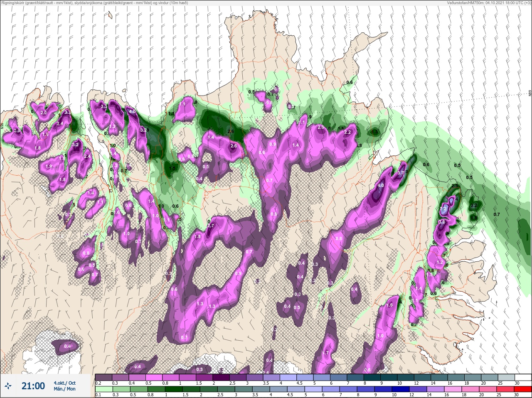Click the 3.7 snowfall value on the map
The image size is (532, 398).
pos(401,173)
